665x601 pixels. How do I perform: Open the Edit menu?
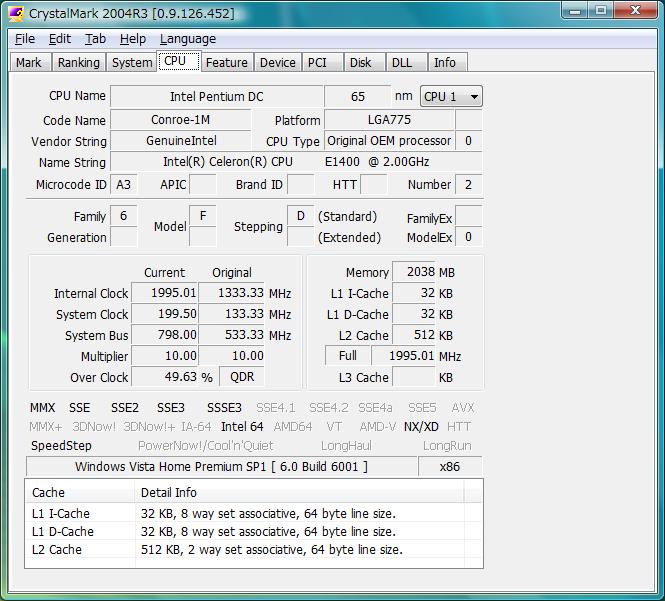pyautogui.click(x=60, y=39)
